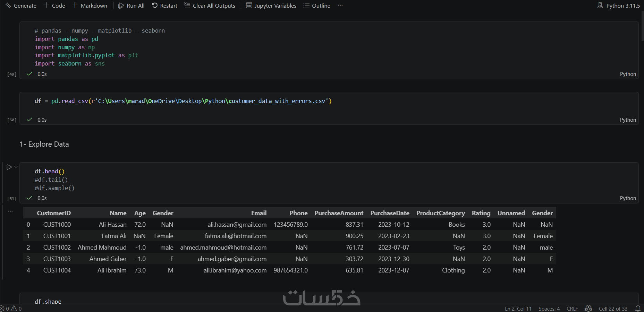Open the toolbar's more actions ellipsis
Viewport: 644px width, 312px height.
click(x=340, y=6)
